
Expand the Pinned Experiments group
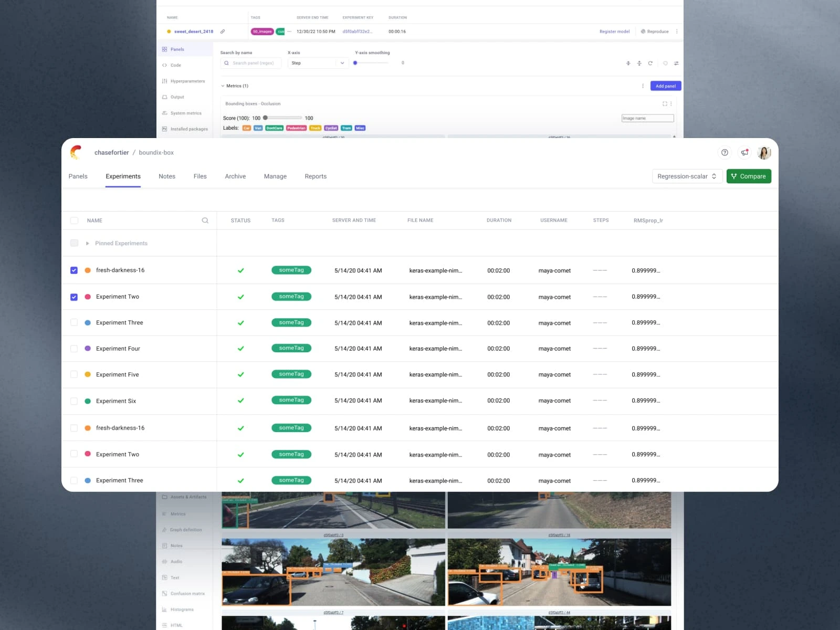[88, 243]
